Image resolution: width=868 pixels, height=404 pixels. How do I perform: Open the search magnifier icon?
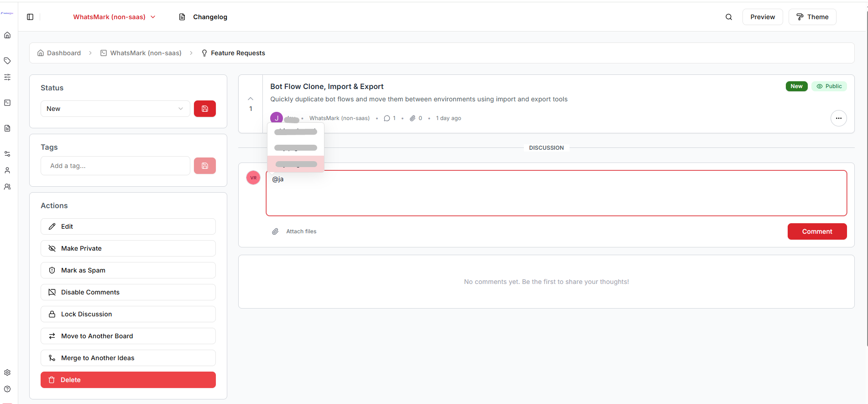tap(728, 17)
